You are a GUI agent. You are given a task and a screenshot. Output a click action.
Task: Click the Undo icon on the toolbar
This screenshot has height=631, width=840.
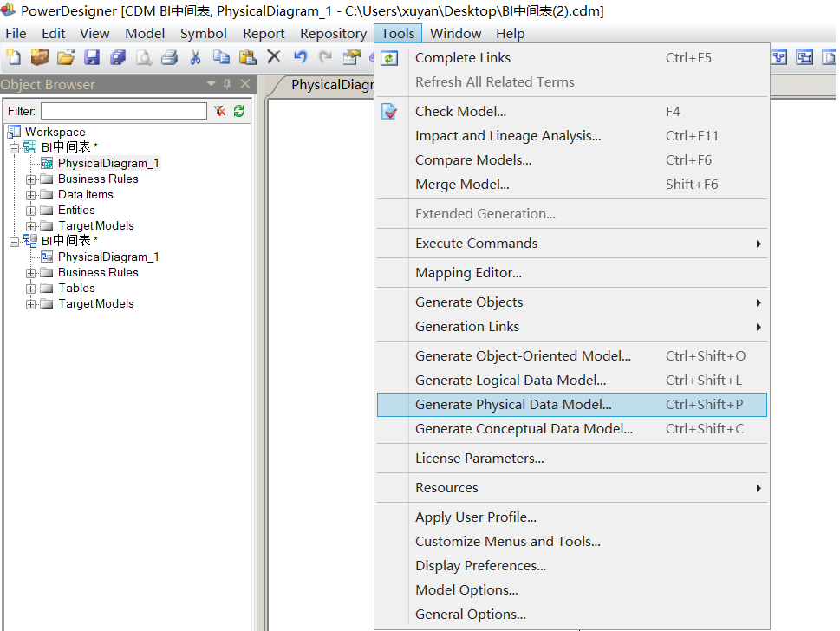pyautogui.click(x=298, y=57)
